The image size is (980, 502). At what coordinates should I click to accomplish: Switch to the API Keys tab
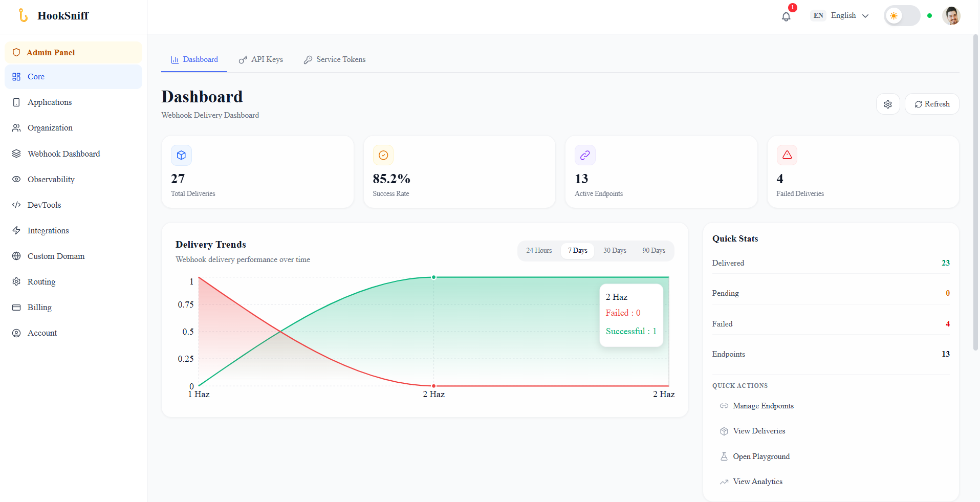click(261, 59)
